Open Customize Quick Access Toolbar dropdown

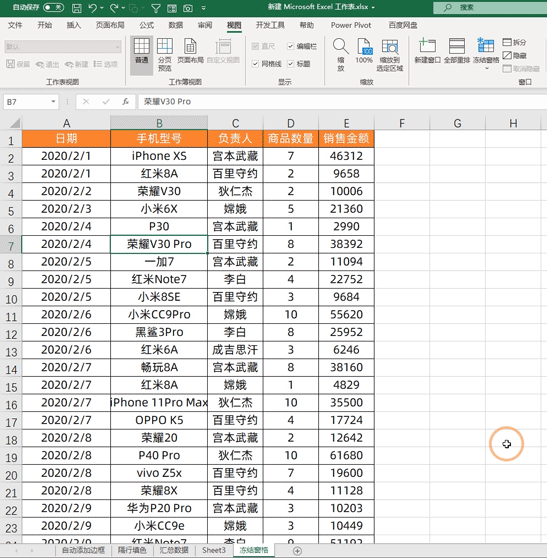tap(204, 8)
